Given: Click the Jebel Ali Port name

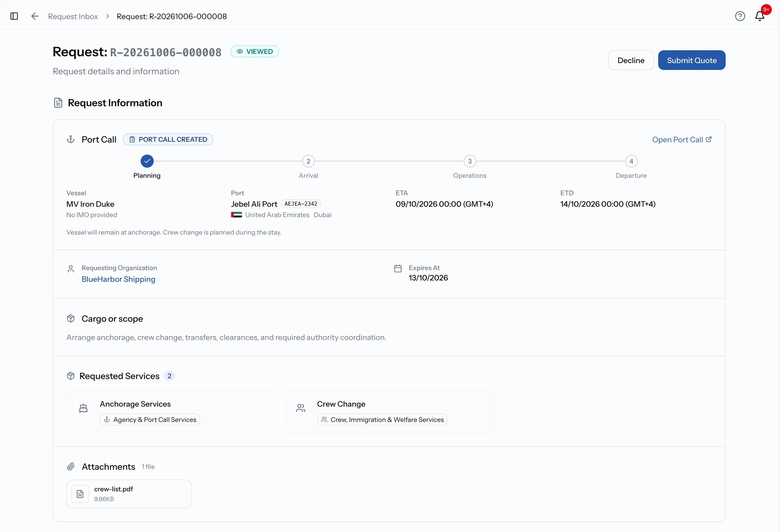Looking at the screenshot, I should [x=254, y=204].
